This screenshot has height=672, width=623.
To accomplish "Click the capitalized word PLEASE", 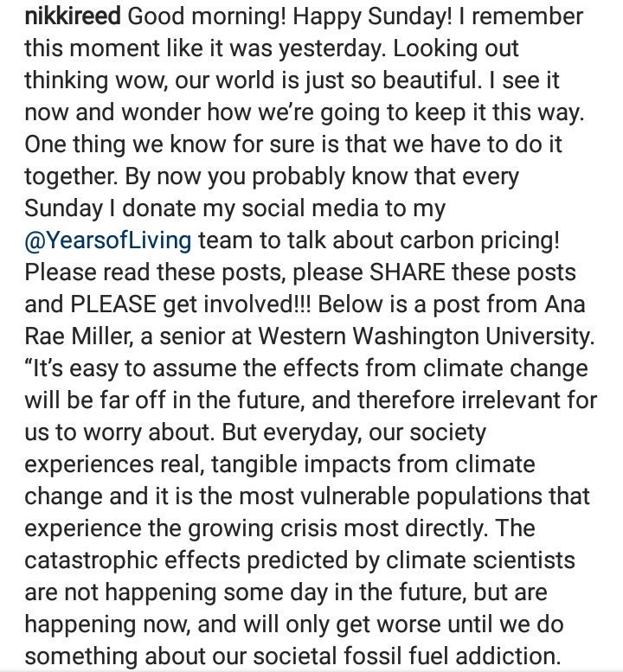I will (x=112, y=304).
